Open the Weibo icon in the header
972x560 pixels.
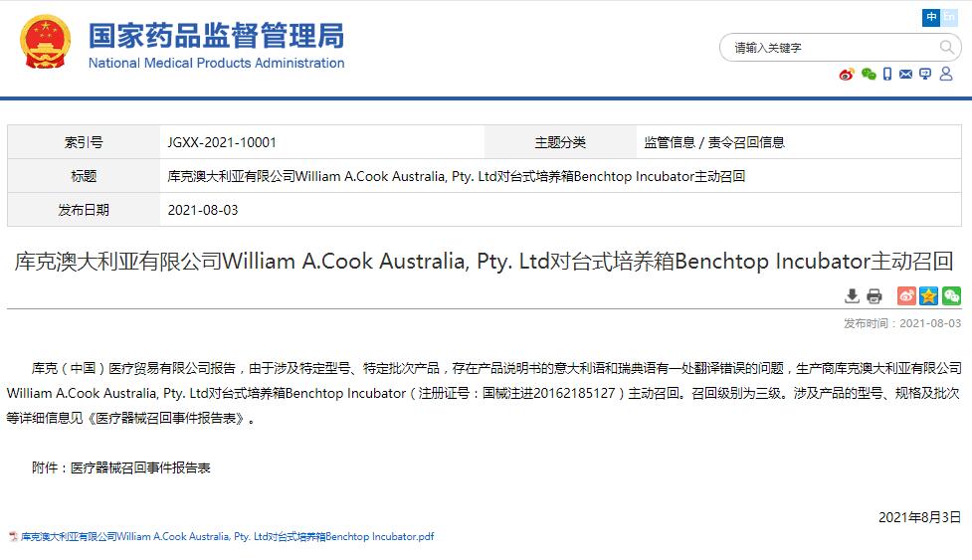[847, 75]
